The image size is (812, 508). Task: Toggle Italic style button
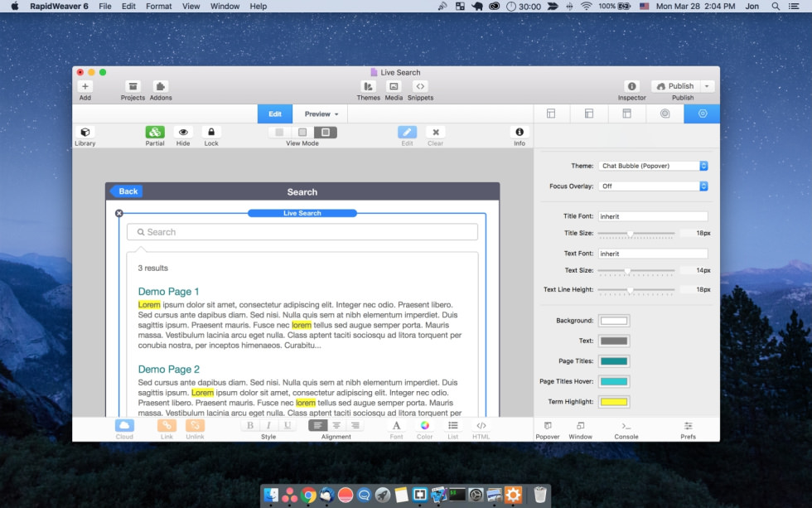pos(268,426)
